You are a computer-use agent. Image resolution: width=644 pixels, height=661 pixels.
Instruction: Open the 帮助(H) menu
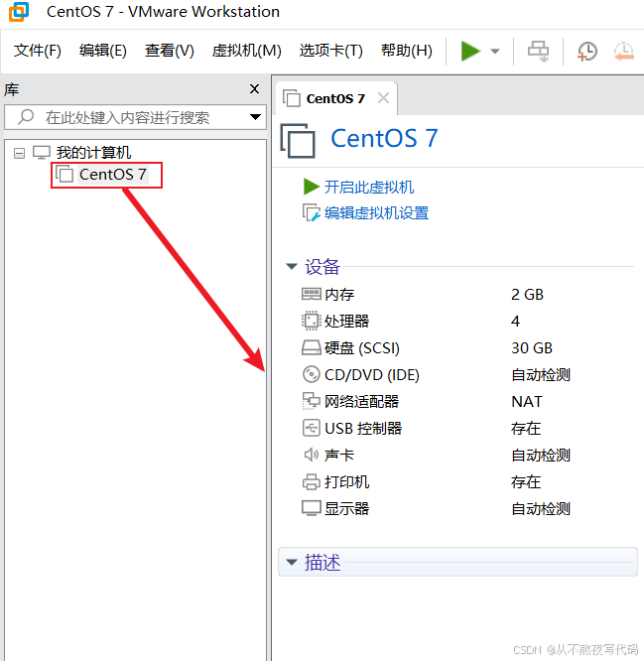coord(407,51)
